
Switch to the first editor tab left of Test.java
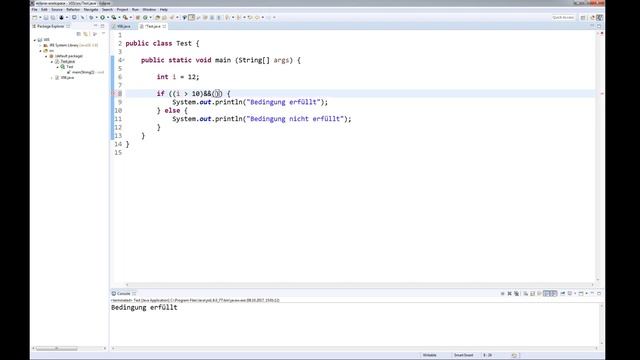click(x=124, y=26)
